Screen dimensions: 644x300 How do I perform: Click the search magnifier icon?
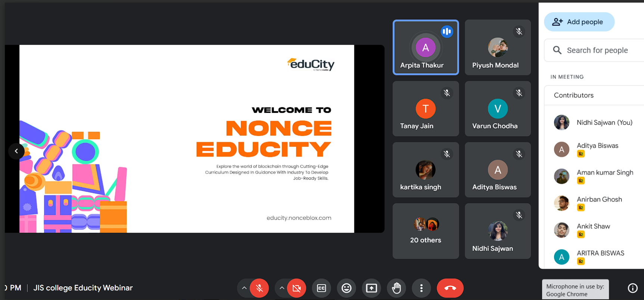[557, 50]
